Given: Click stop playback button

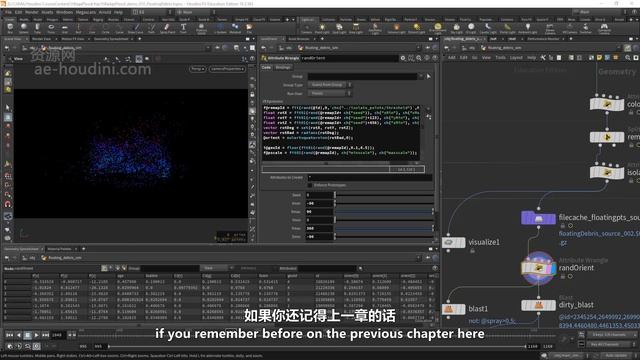Looking at the screenshot, I should pyautogui.click(x=27, y=335).
